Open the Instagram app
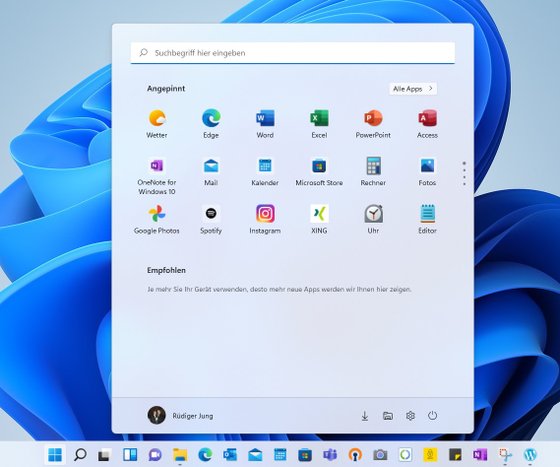 click(265, 219)
